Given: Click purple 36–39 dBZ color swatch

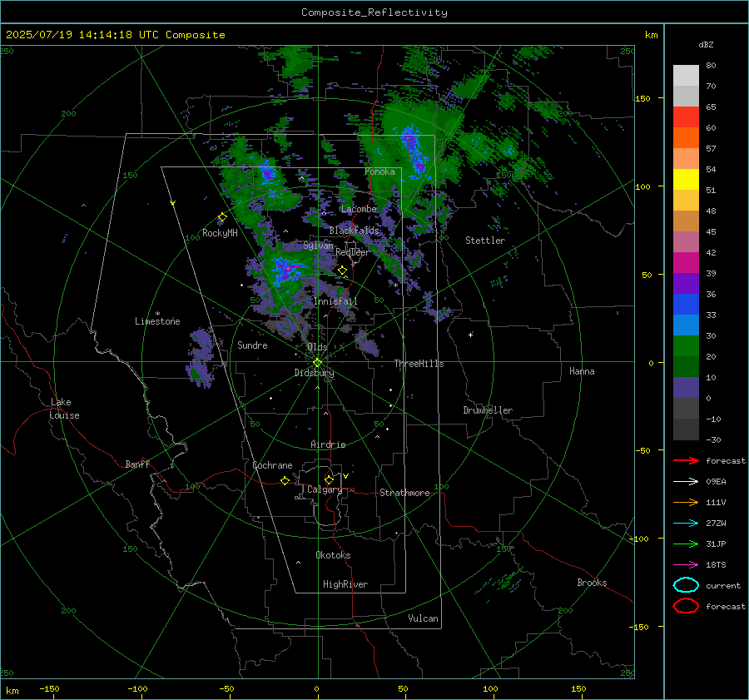Looking at the screenshot, I should pos(686,283).
